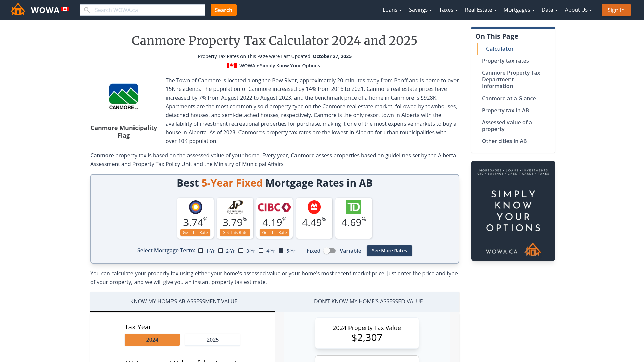Click the WOWA house logo
644x362 pixels.
click(x=18, y=10)
